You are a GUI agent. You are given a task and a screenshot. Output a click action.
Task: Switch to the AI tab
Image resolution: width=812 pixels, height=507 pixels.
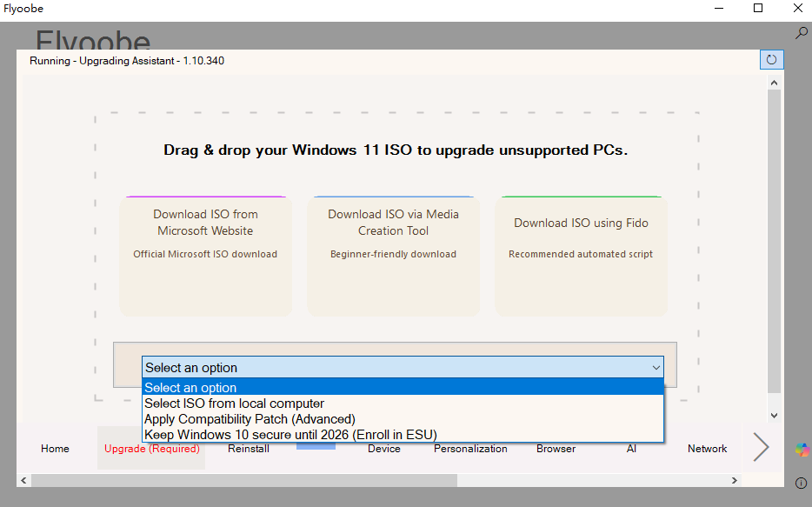pyautogui.click(x=631, y=449)
